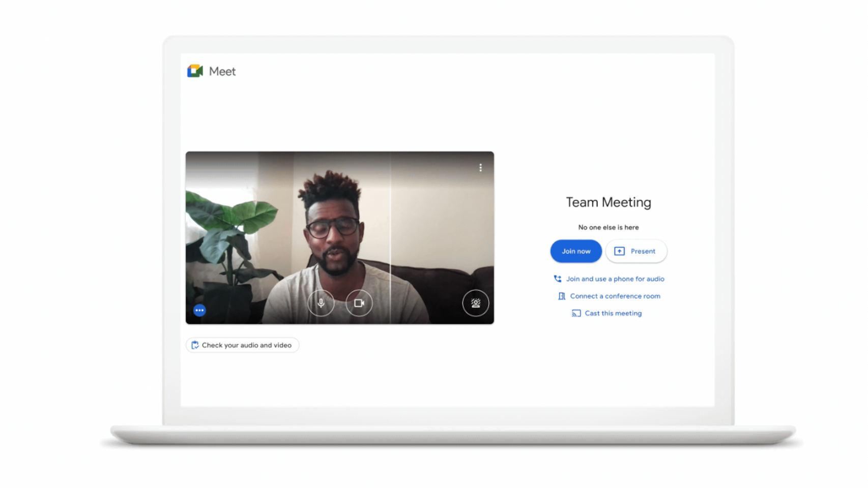Screen dimensions: 868x488
Task: Click the conference room building icon
Action: tap(561, 296)
